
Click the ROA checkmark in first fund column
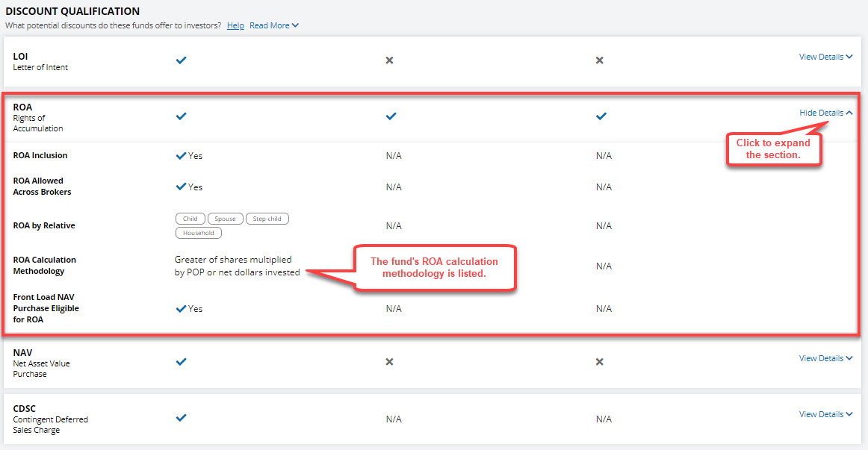pos(181,116)
